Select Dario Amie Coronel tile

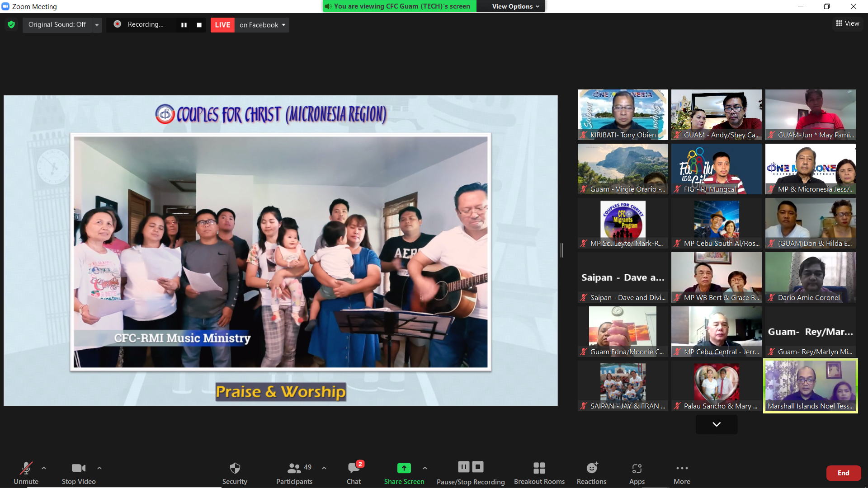(x=811, y=277)
